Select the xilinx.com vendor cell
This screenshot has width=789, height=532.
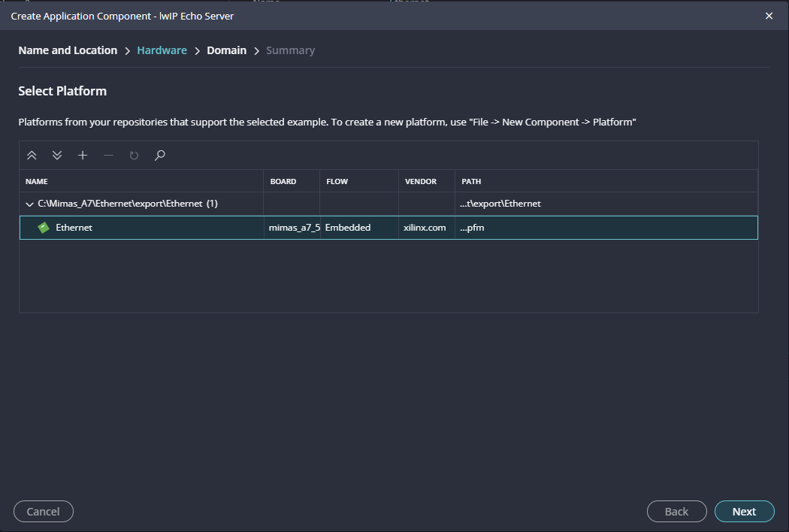(x=425, y=228)
